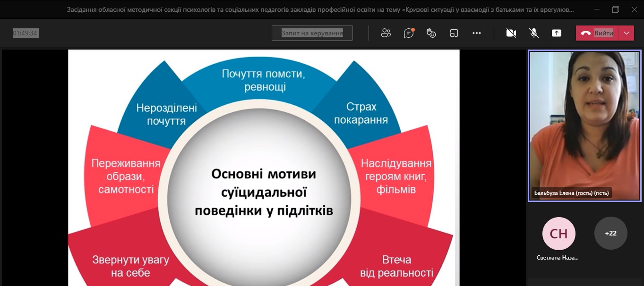Click the Вийти leave button

click(x=598, y=33)
